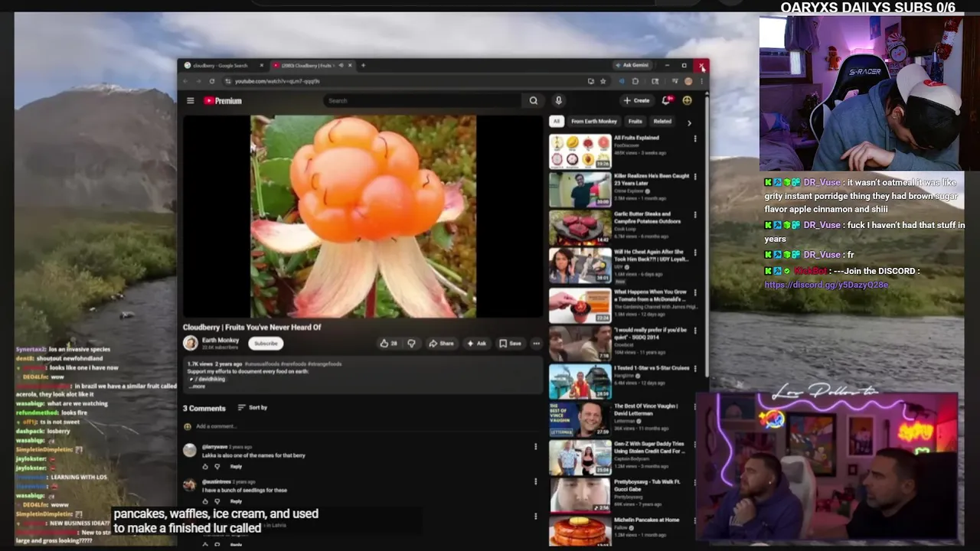The height and width of the screenshot is (551, 980).
Task: Open All Fruits Explained thumbnail
Action: point(580,152)
